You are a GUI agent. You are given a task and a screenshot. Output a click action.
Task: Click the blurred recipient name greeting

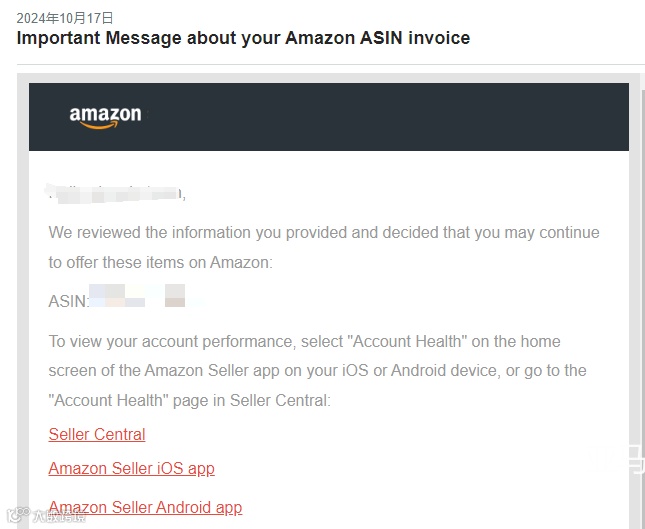(116, 193)
